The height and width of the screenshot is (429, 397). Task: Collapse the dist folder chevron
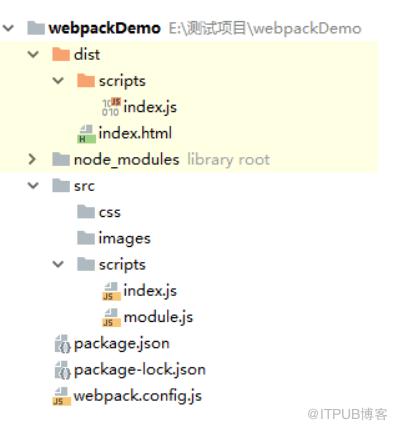[x=33, y=54]
